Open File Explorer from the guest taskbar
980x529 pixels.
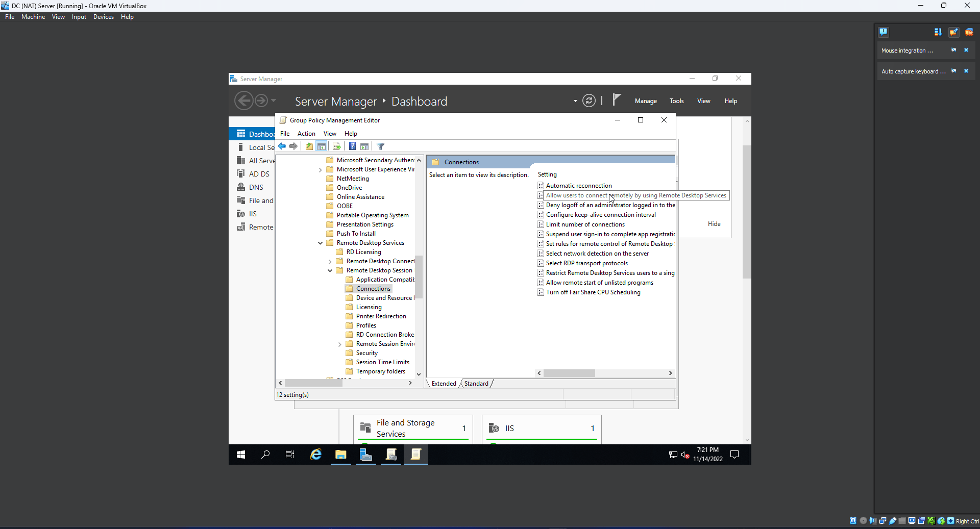click(341, 455)
